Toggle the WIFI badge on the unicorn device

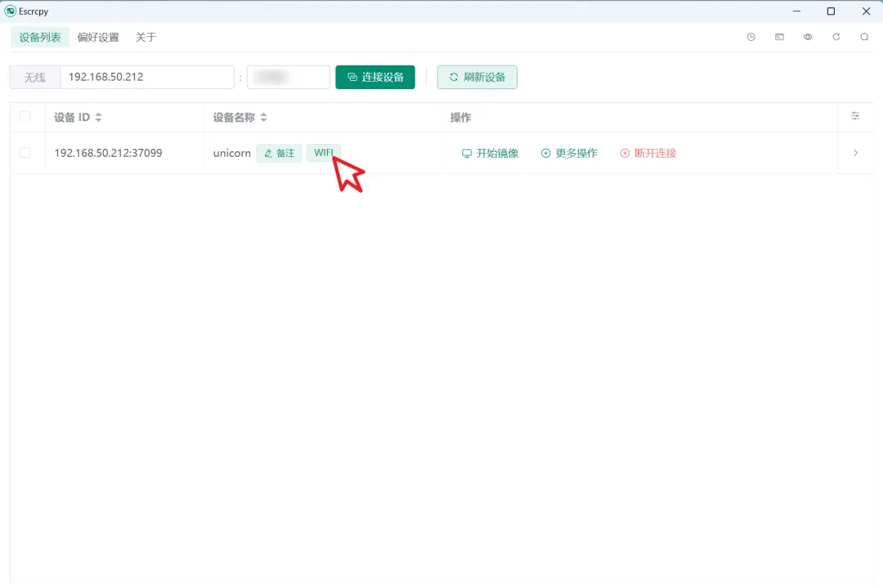pyautogui.click(x=324, y=152)
